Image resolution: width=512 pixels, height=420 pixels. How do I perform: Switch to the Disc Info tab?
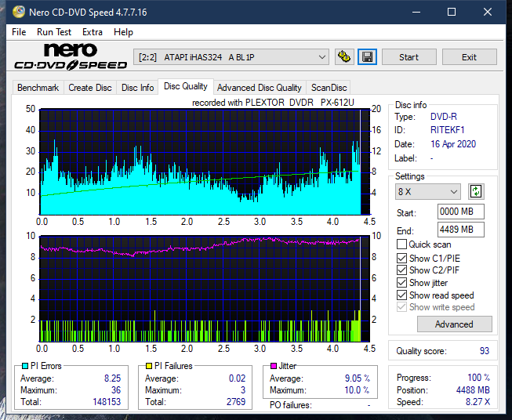click(x=137, y=88)
